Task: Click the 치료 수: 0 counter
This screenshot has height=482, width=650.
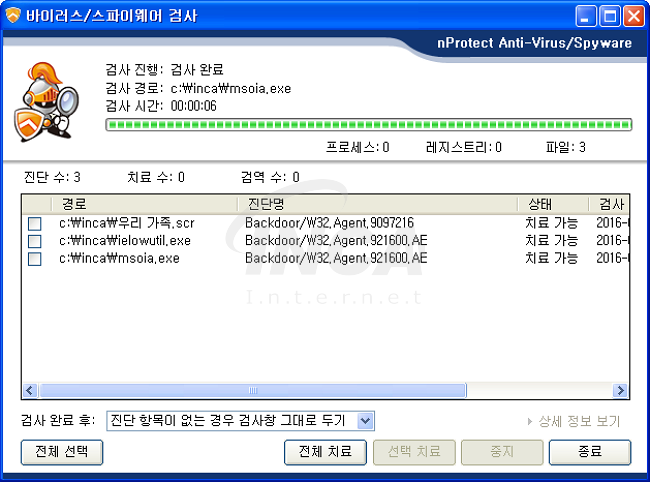Action: click(156, 177)
